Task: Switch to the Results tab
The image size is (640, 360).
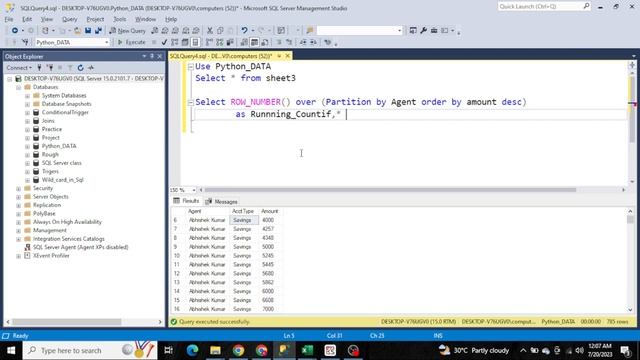Action: [186, 201]
